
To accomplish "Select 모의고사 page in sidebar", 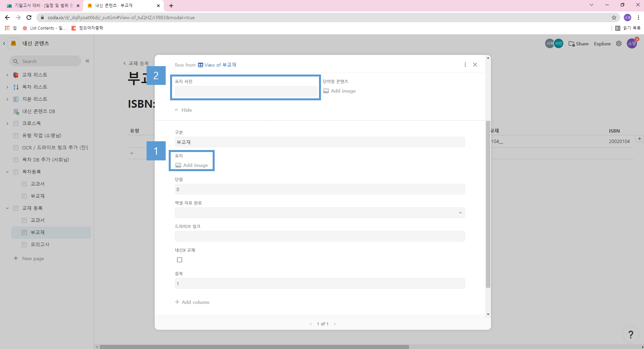I will 40,245.
